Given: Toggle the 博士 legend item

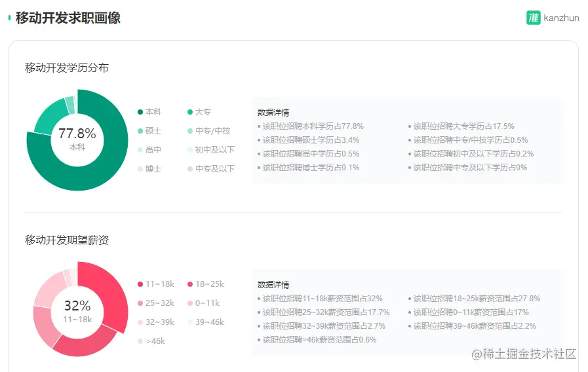Looking at the screenshot, I should 149,169.
